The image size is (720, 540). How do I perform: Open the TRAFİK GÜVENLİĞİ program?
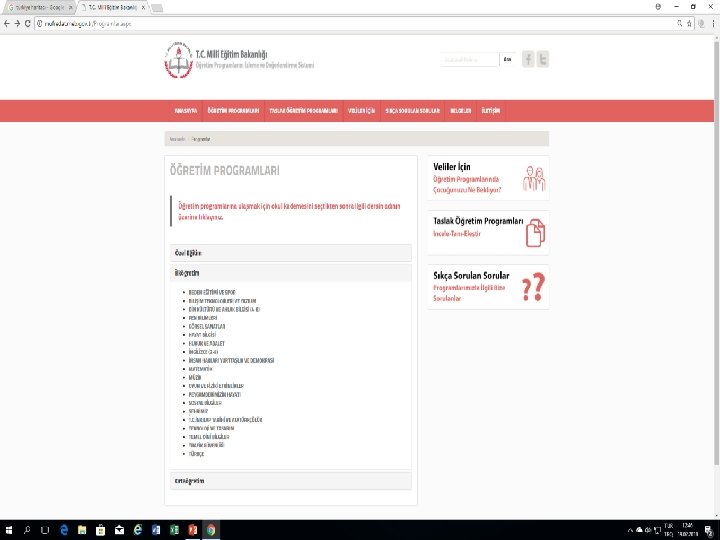(207, 445)
